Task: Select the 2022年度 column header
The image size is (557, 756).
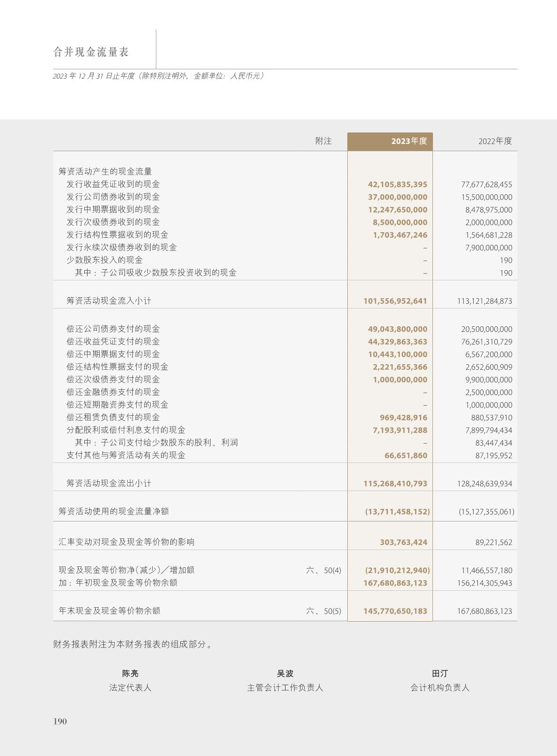Action: [x=495, y=141]
